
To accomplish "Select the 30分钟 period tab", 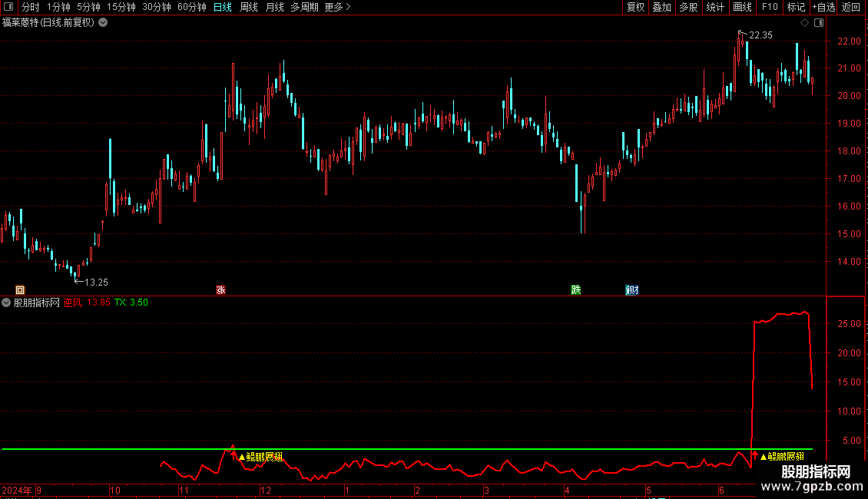I will 156,7.
